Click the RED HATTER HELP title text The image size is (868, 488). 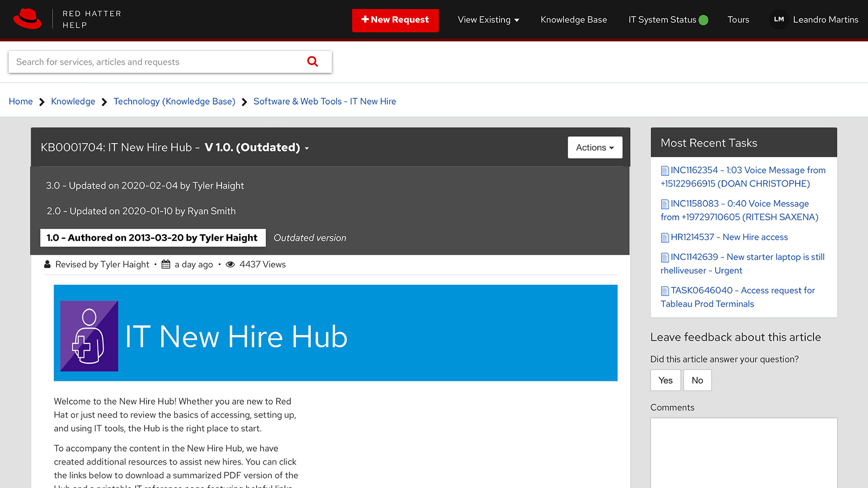[92, 19]
